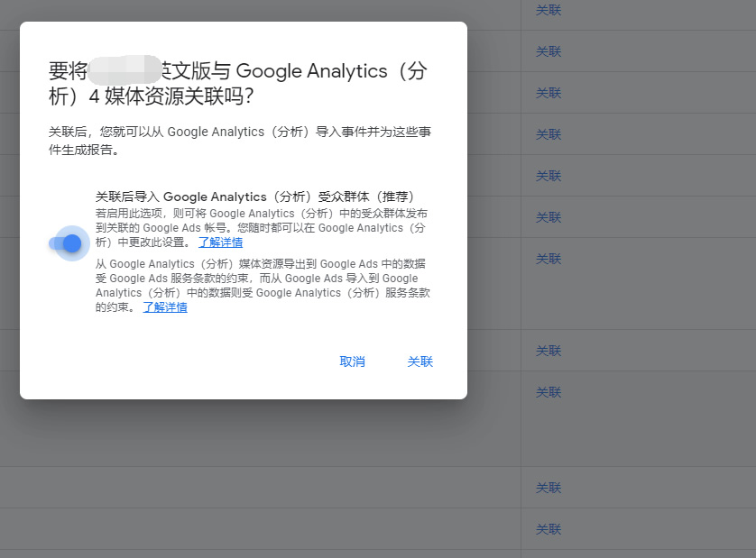This screenshot has width=756, height=558.
Task: Select the dialog title mentioning Google Analytics
Action: [238, 83]
